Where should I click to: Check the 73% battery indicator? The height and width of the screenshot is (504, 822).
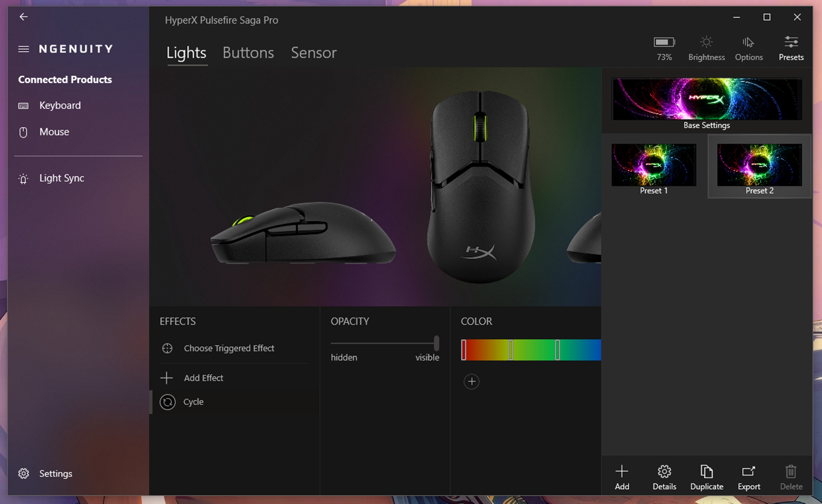point(664,49)
